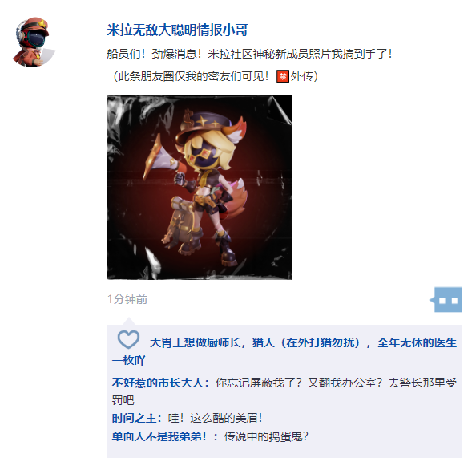Open the fox-eared character photo
The height and width of the screenshot is (466, 476).
pos(200,188)
